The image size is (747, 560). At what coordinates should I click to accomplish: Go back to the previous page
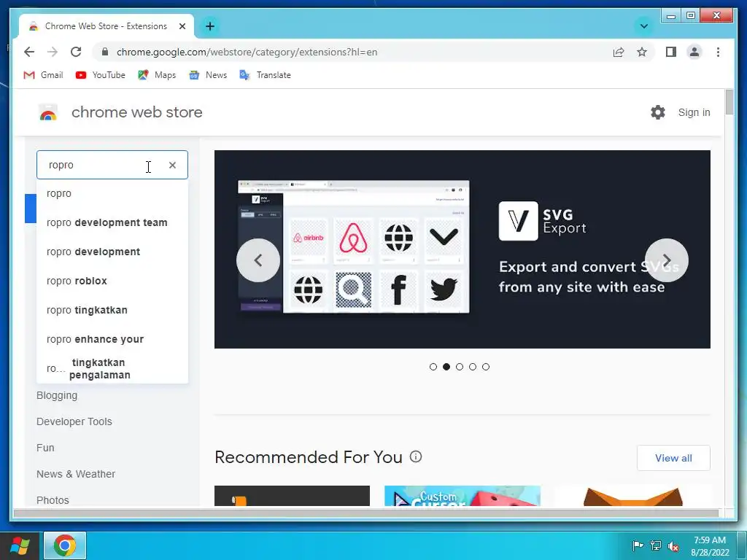[x=29, y=52]
